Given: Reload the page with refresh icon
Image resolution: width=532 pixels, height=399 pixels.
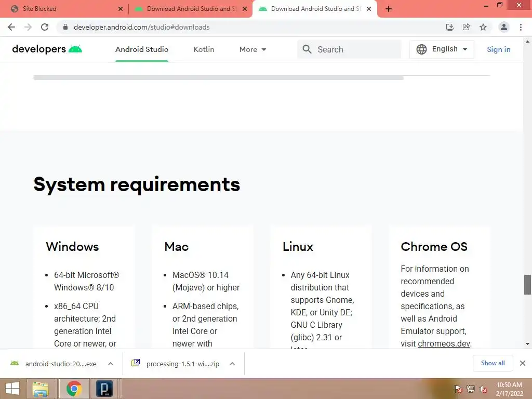Looking at the screenshot, I should 45,27.
